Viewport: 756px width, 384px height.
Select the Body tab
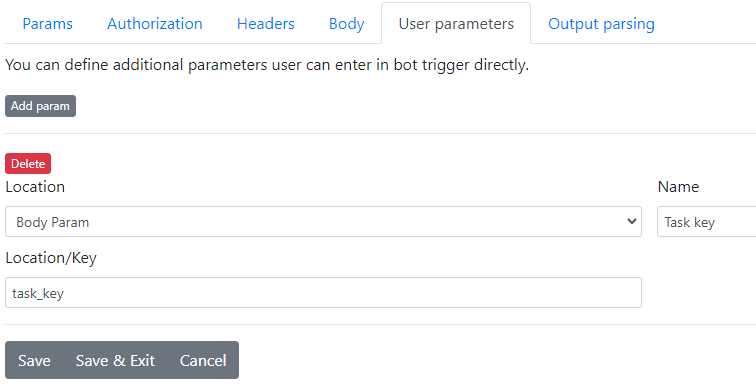pyautogui.click(x=346, y=24)
